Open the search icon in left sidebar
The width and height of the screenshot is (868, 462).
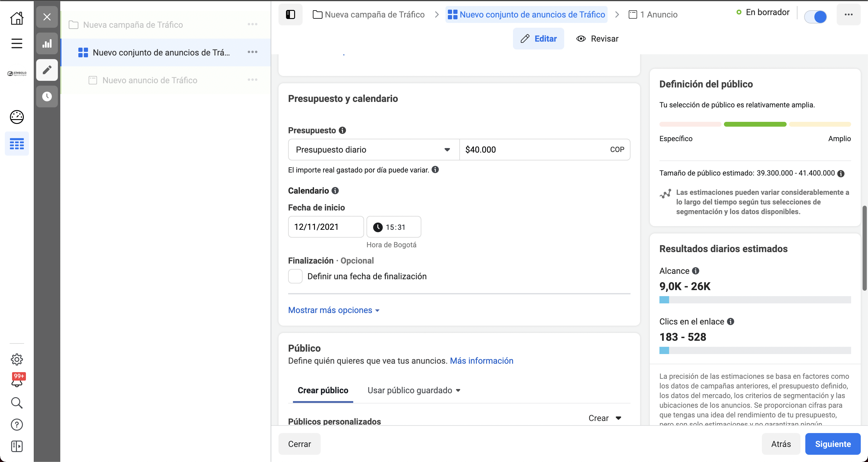(x=17, y=403)
